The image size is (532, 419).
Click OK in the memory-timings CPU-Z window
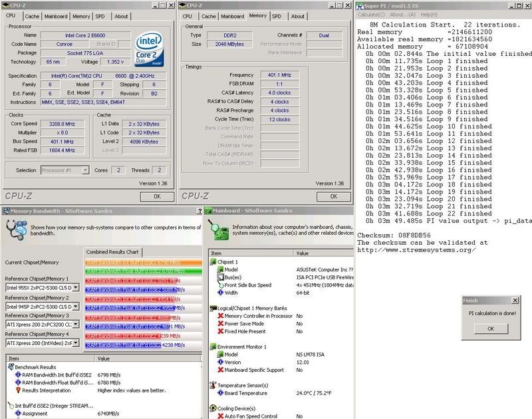[334, 196]
